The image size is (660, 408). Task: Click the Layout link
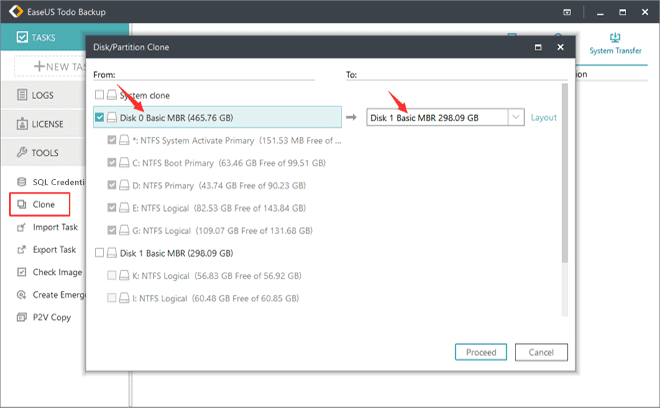point(543,118)
